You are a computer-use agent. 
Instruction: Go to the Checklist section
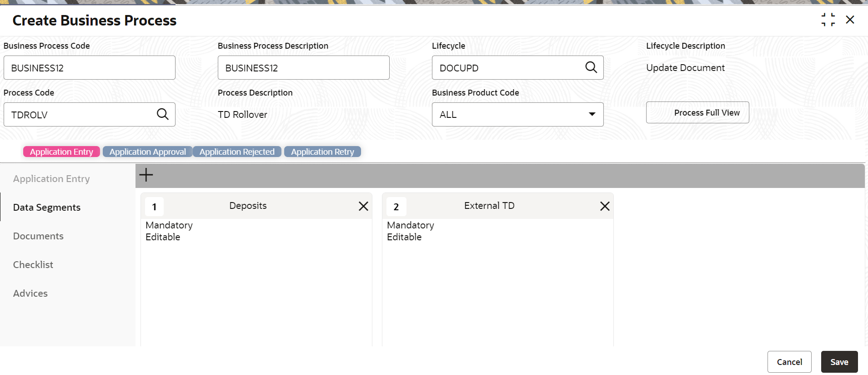click(33, 265)
